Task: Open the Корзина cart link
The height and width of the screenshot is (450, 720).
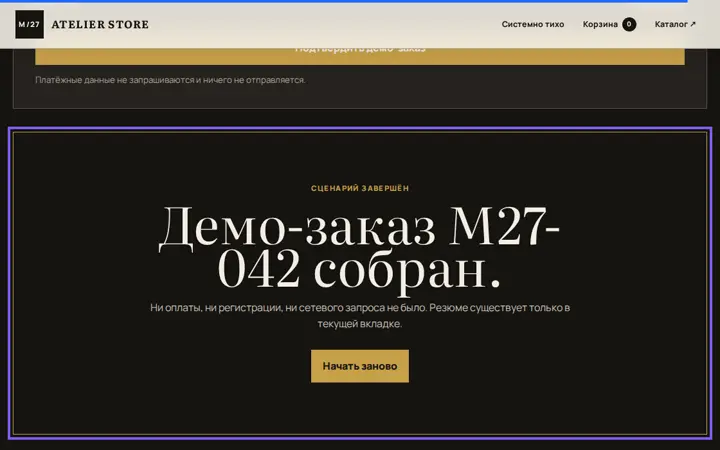Action: 609,24
